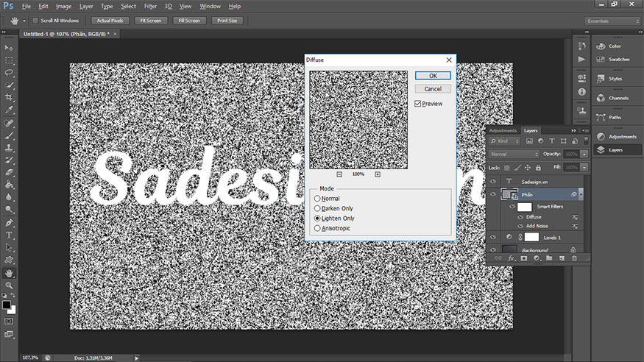644x362 pixels.
Task: Open the Kind filter dropdown
Action: tap(505, 141)
